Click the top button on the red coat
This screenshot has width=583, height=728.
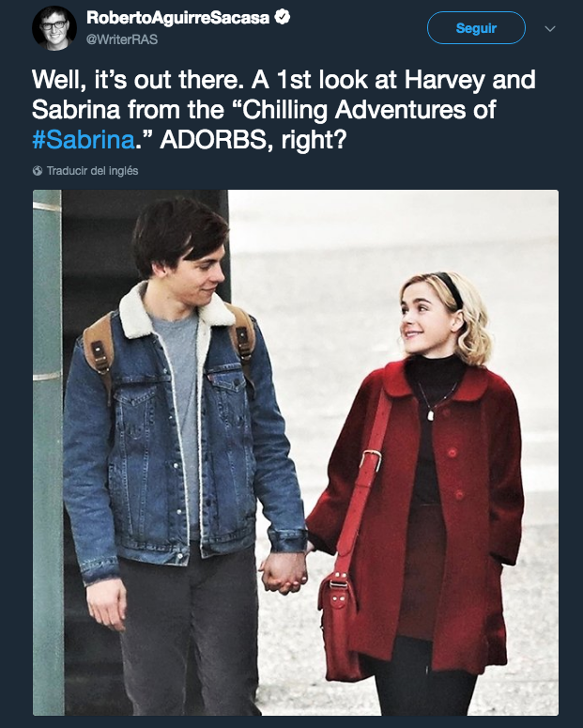(x=452, y=452)
